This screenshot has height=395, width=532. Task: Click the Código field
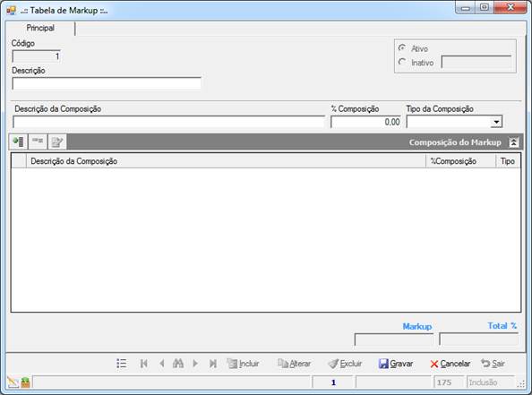point(37,56)
